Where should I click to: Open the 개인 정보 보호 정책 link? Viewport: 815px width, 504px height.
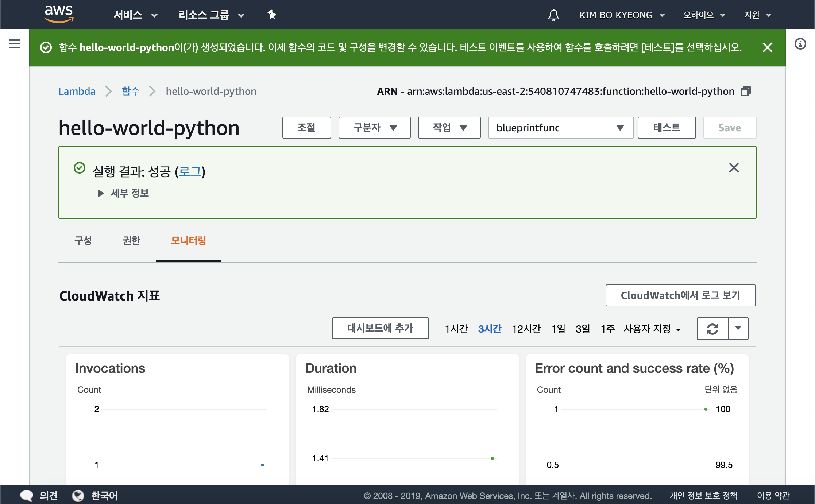tap(704, 496)
